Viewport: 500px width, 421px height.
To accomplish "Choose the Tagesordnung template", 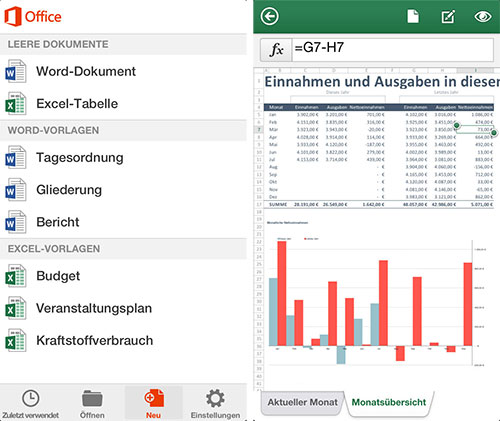I will click(x=123, y=157).
